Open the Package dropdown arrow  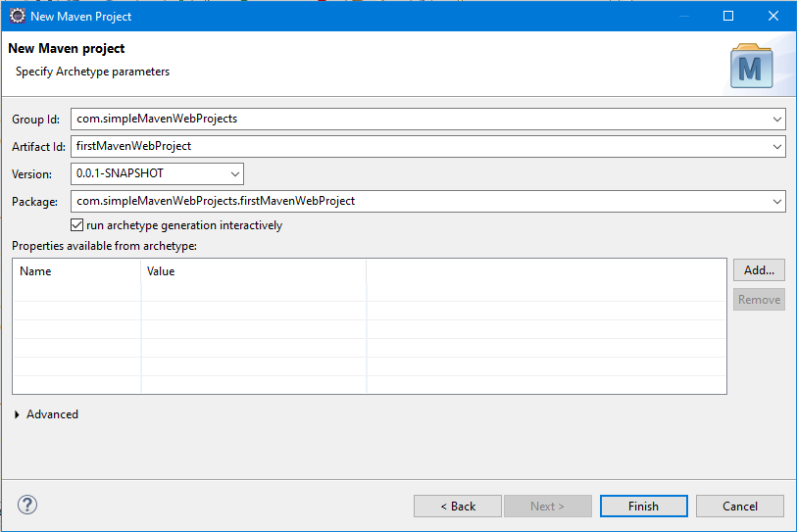click(776, 201)
